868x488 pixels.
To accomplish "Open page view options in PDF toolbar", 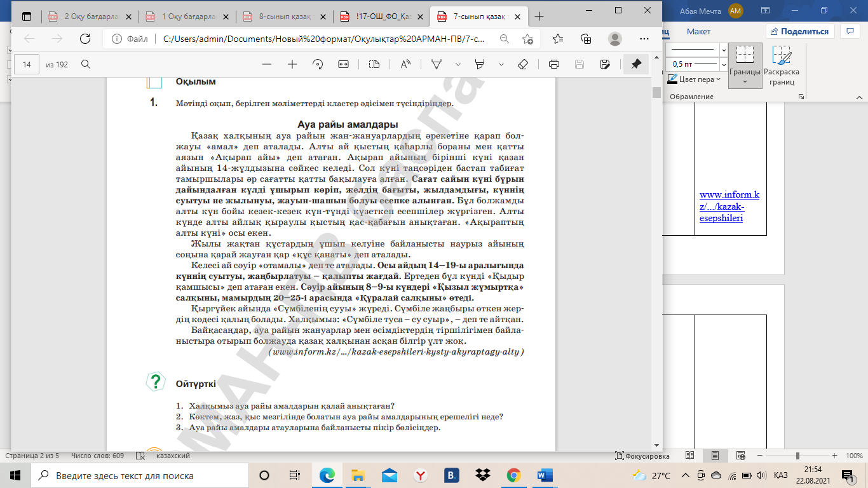I will (x=374, y=64).
